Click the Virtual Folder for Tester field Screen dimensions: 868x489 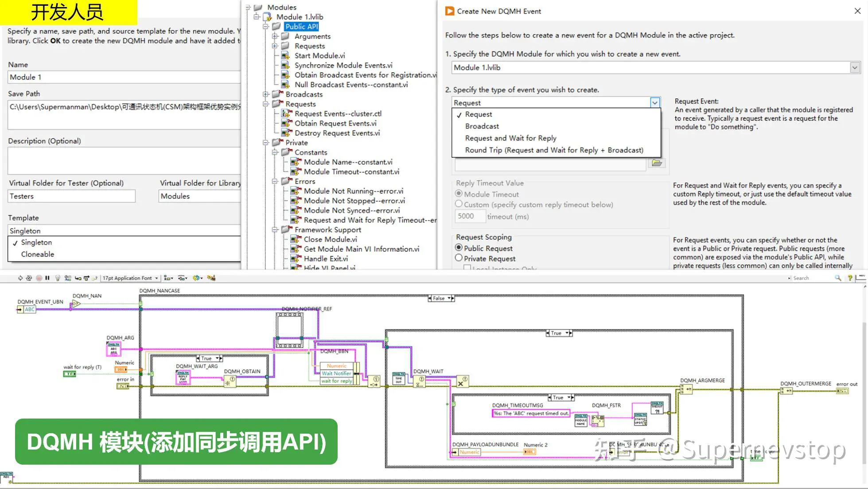click(x=72, y=196)
